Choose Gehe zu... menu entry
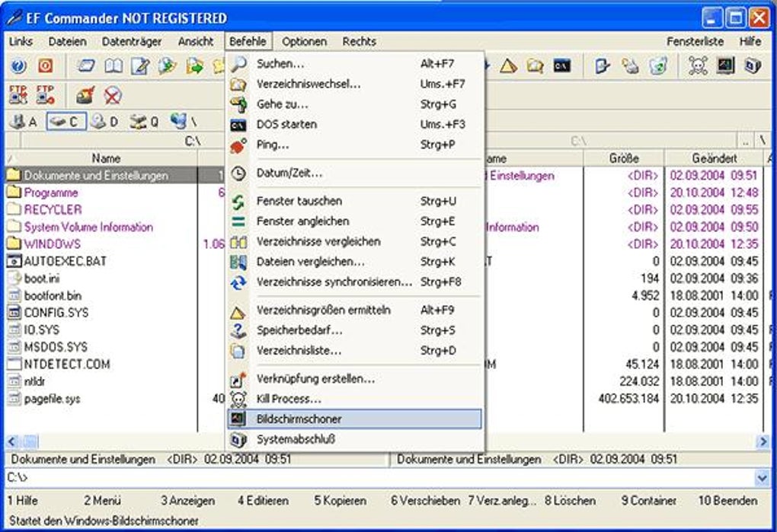This screenshot has width=777, height=532. click(353, 104)
